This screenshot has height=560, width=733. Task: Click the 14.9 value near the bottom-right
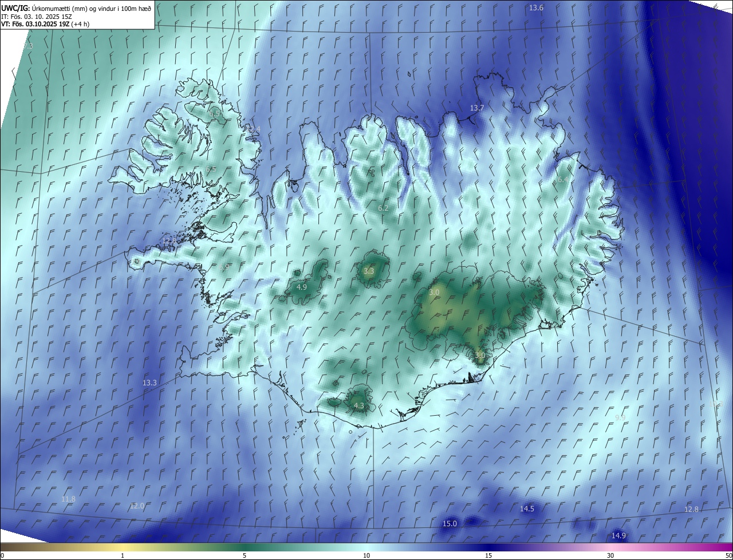(x=618, y=535)
